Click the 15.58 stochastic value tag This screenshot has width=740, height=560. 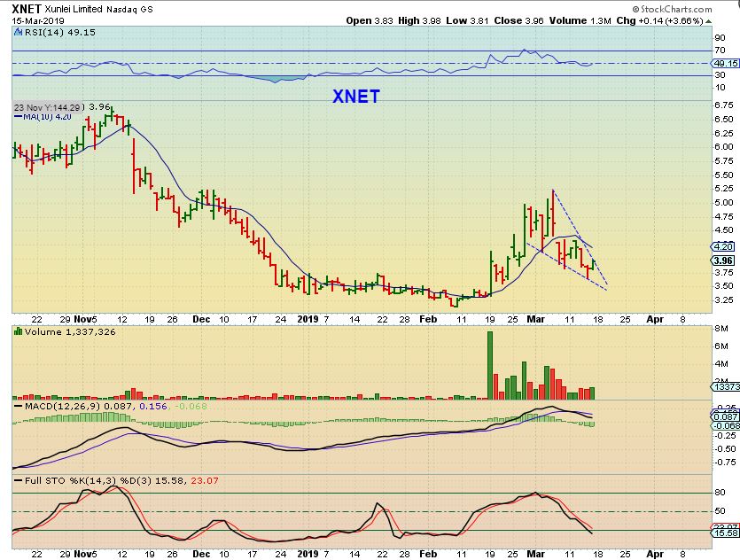(725, 533)
